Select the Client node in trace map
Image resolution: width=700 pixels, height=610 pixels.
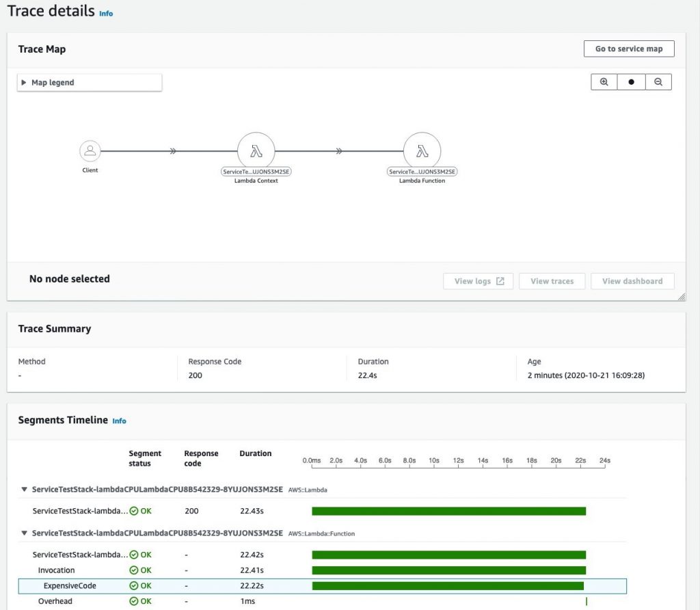point(90,151)
